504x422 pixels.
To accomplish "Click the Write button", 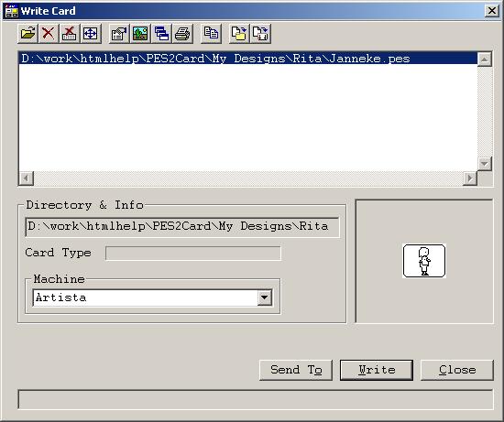I will pos(377,370).
